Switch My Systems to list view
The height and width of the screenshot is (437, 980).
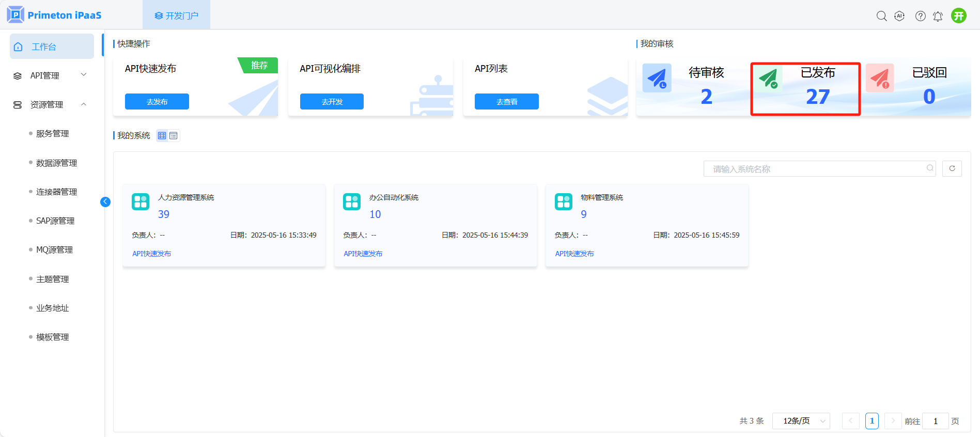tap(174, 136)
